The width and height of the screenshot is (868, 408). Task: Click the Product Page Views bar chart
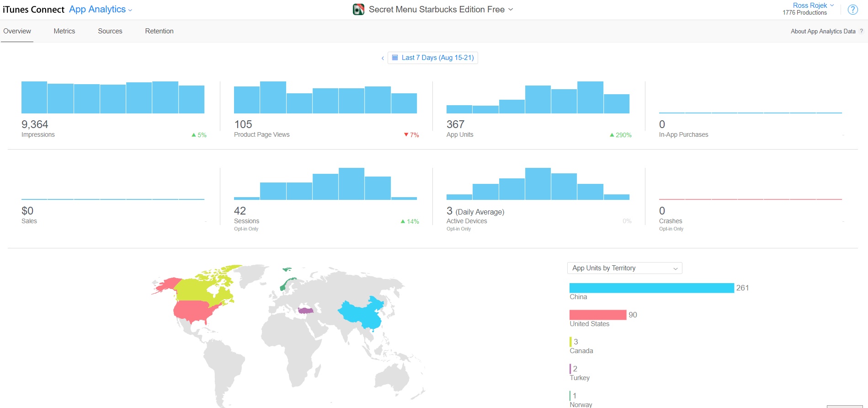click(x=325, y=97)
